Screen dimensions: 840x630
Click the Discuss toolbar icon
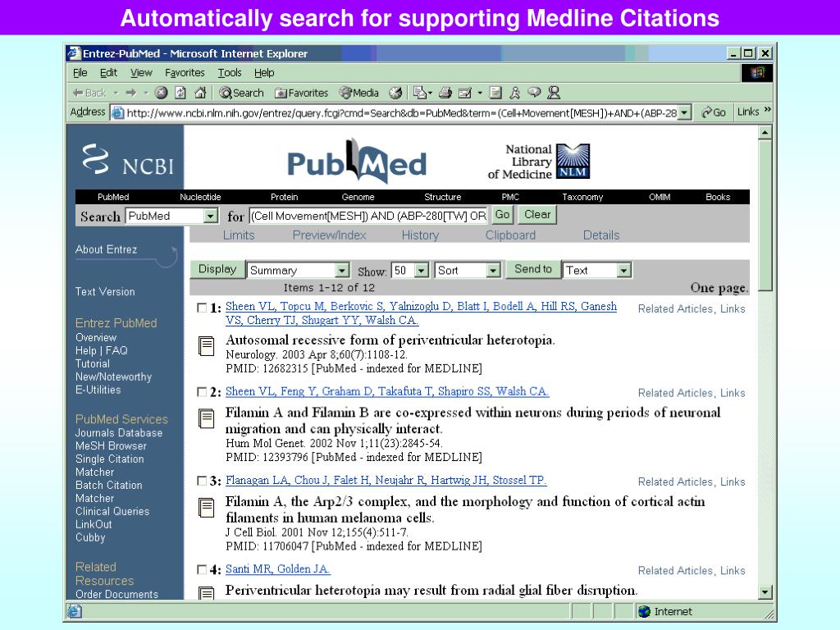coord(495,93)
